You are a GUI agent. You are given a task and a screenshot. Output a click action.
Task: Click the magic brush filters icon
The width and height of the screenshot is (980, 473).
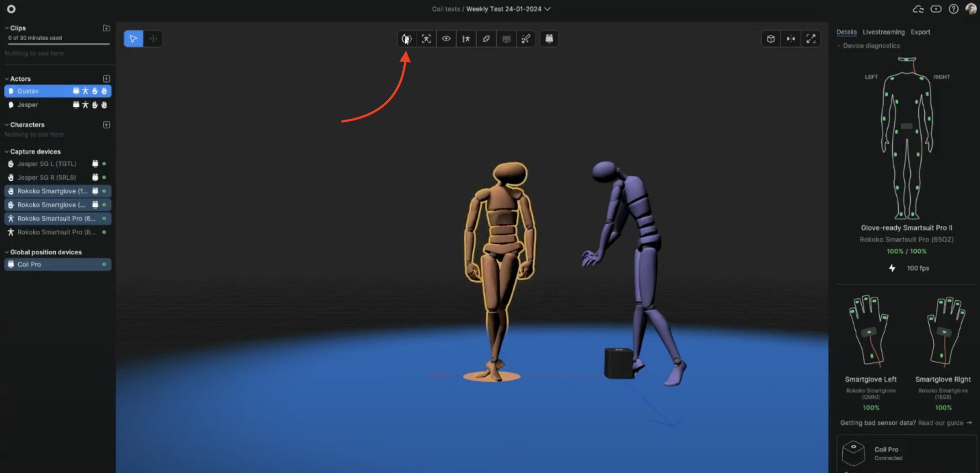(526, 39)
